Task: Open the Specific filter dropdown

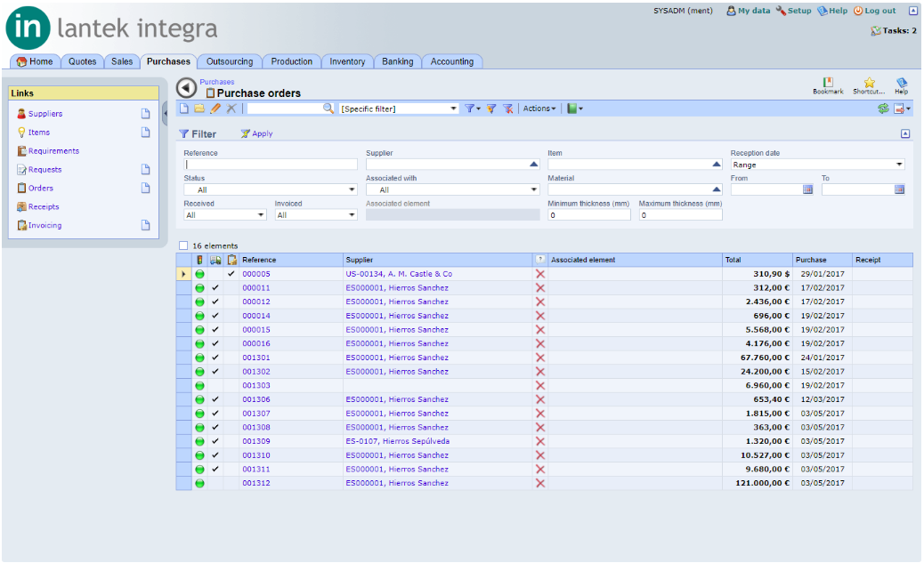Action: [400, 109]
